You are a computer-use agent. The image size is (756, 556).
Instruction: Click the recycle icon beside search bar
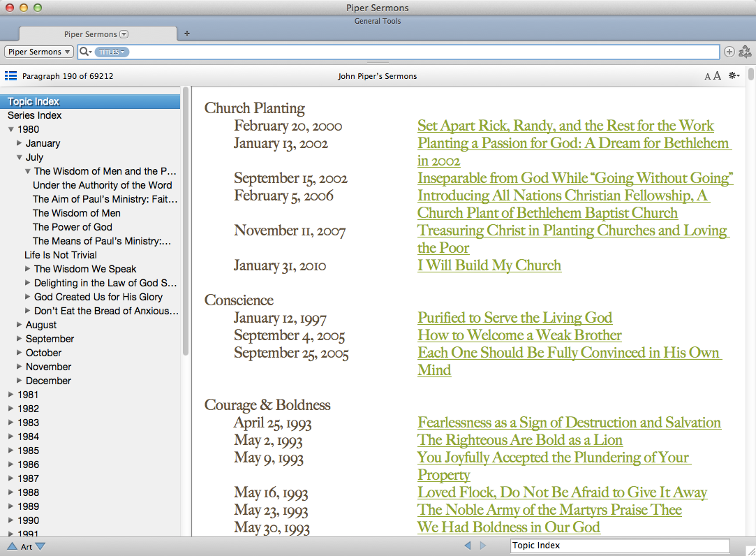click(745, 52)
